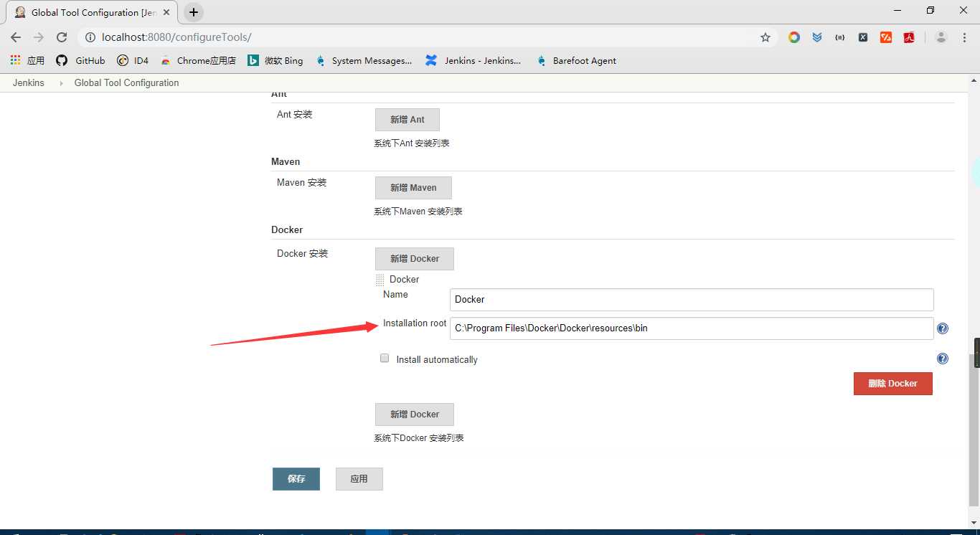Click the curly braces extension icon
980x535 pixels.
pos(840,37)
